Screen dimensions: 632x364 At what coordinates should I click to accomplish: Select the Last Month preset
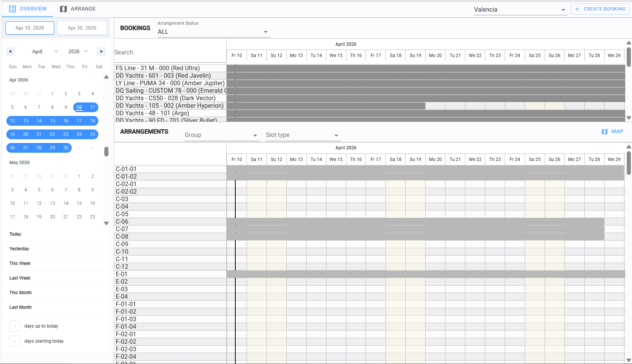[x=21, y=307]
